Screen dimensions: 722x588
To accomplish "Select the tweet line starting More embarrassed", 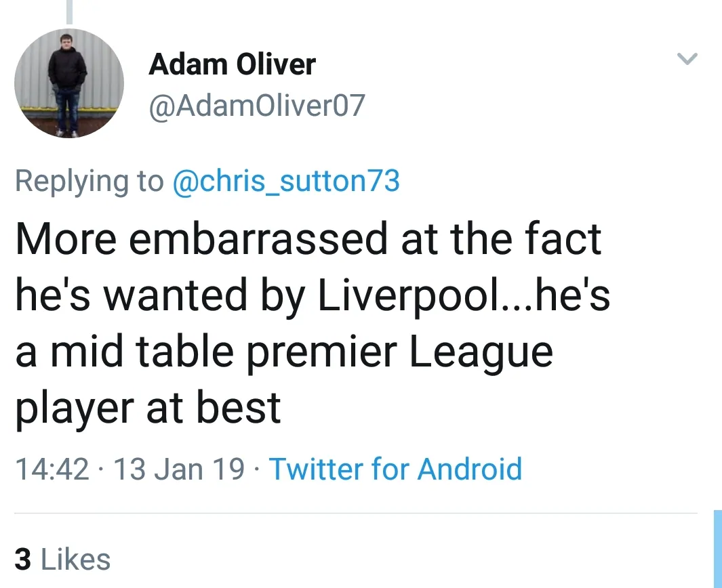I will click(308, 238).
